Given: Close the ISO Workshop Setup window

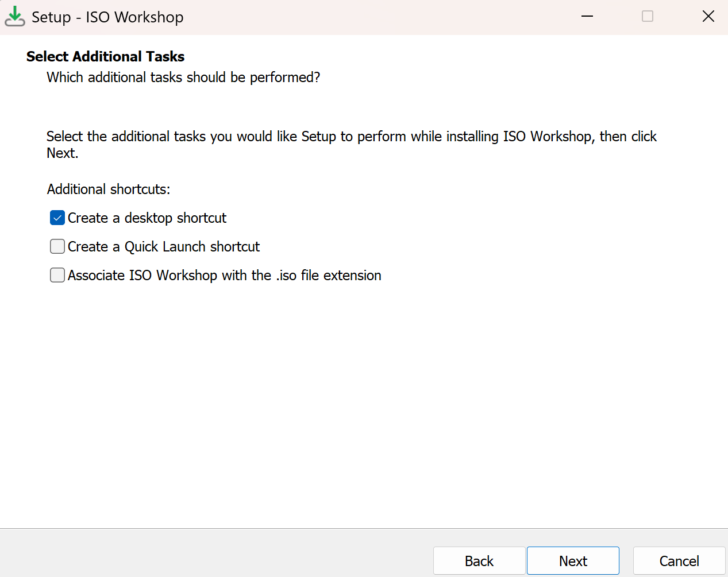Looking at the screenshot, I should click(708, 16).
